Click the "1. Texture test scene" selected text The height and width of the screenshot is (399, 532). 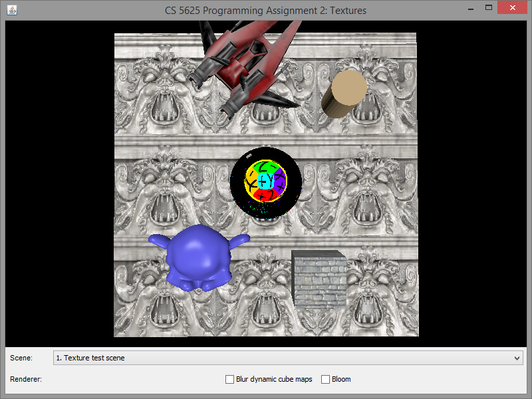[90, 358]
